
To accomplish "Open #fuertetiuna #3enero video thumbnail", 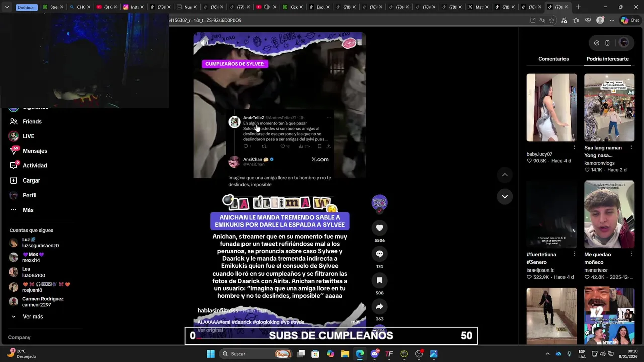I will pyautogui.click(x=551, y=215).
